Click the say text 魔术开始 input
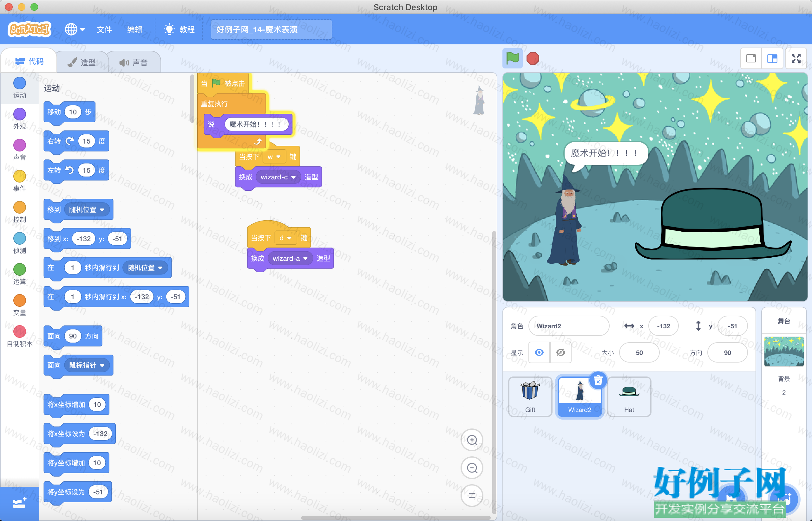Viewport: 812px width, 521px height. point(256,124)
